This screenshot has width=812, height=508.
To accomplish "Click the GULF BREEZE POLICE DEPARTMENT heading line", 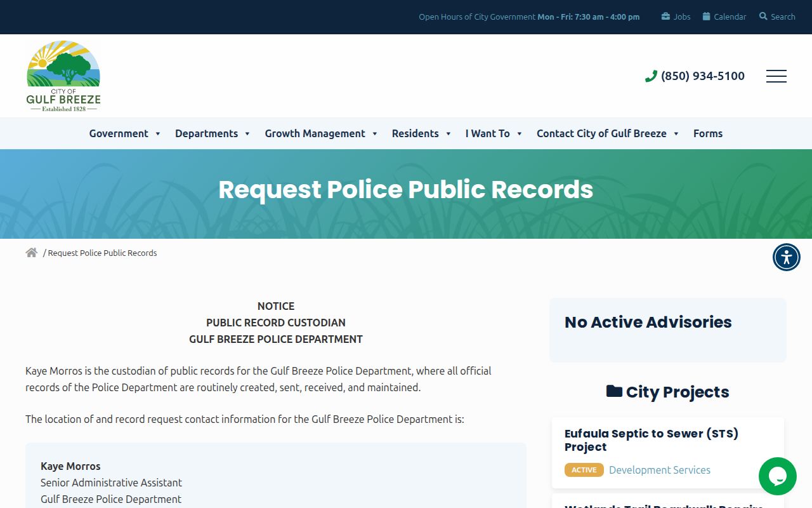I will (276, 339).
